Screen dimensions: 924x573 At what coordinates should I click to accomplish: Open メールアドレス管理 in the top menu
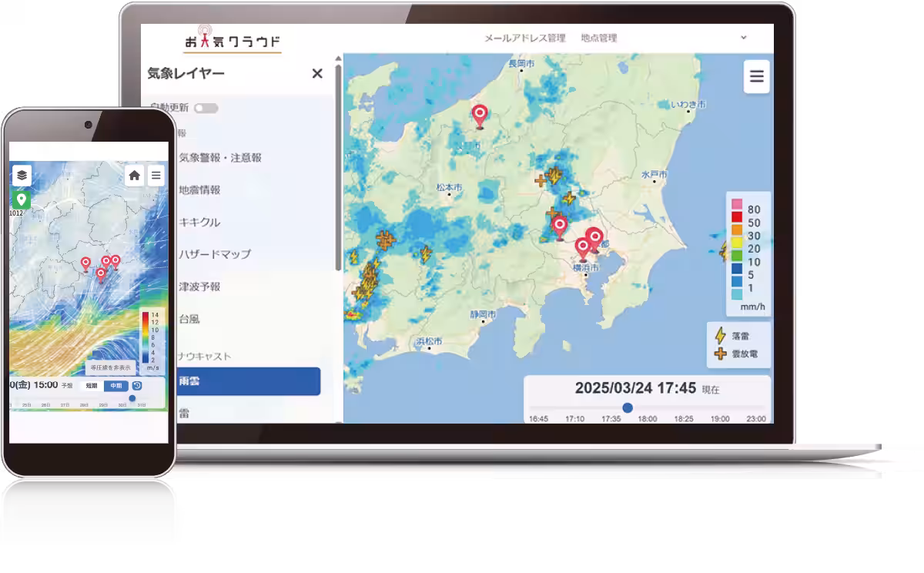pos(524,38)
